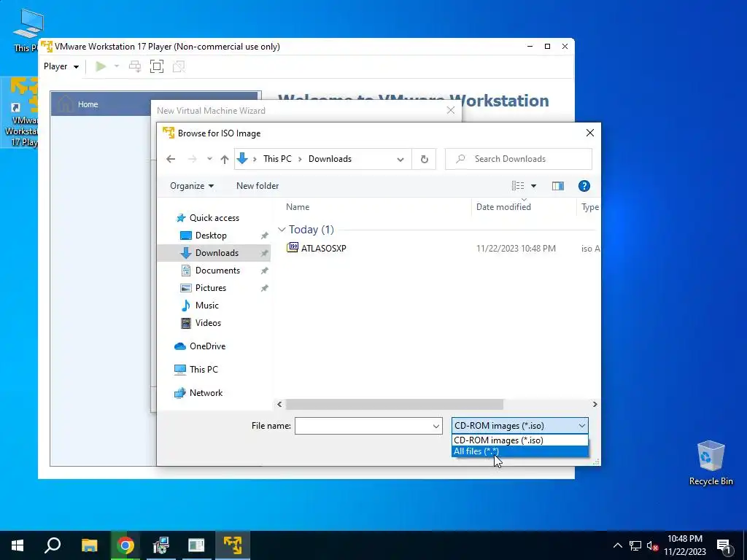747x560 pixels.
Task: Click the volume tray icon
Action: coord(652,545)
